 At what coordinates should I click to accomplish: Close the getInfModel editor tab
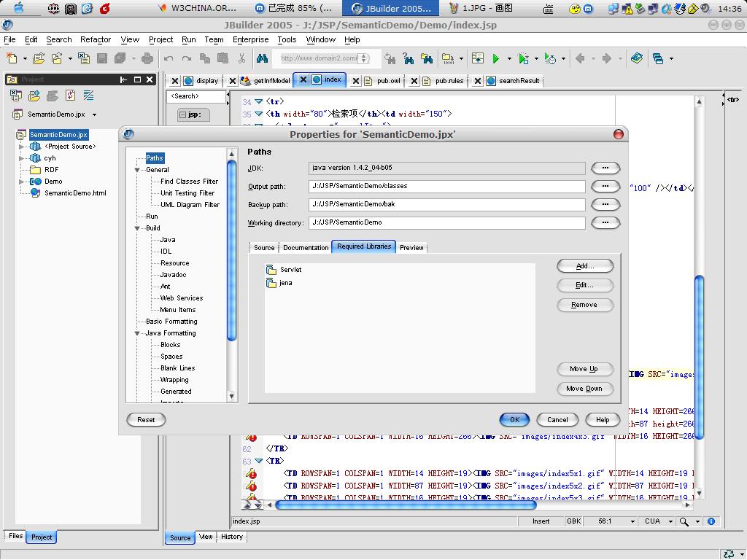[233, 81]
